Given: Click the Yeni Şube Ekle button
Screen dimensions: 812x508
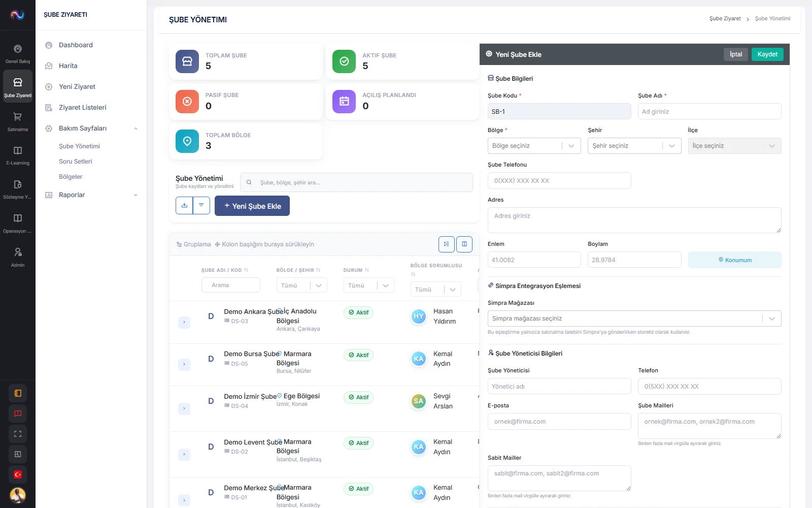Looking at the screenshot, I should (252, 206).
